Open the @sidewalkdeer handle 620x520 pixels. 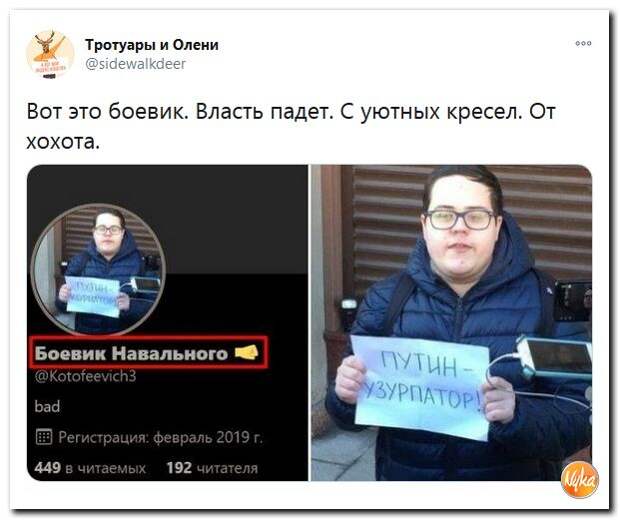coord(136,64)
